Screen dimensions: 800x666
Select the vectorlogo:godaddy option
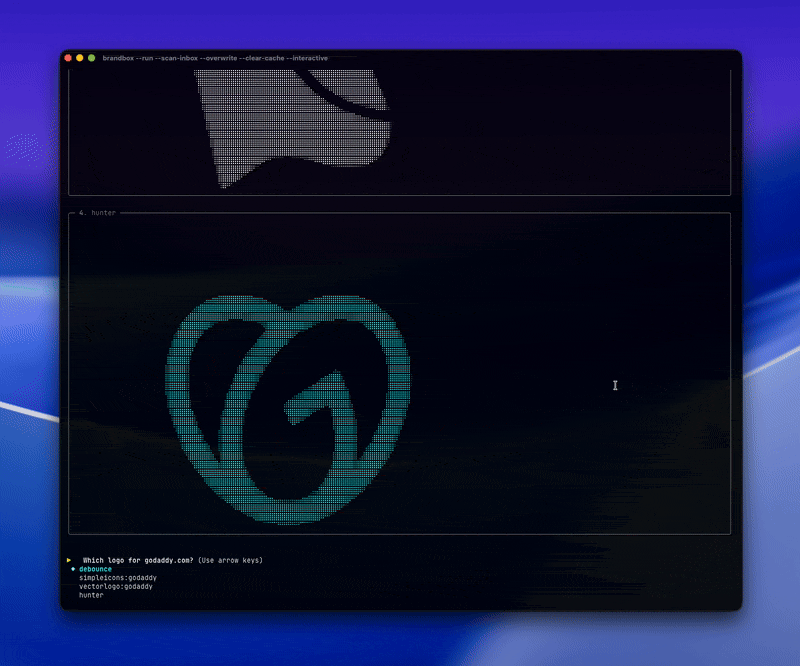(x=116, y=586)
